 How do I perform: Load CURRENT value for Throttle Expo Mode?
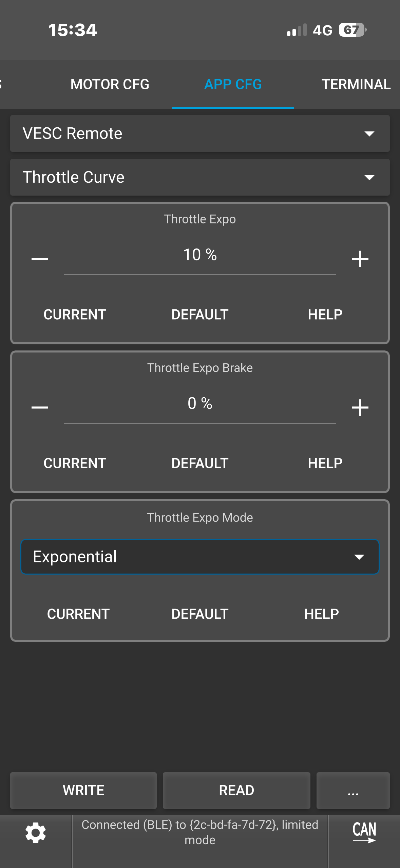[78, 614]
